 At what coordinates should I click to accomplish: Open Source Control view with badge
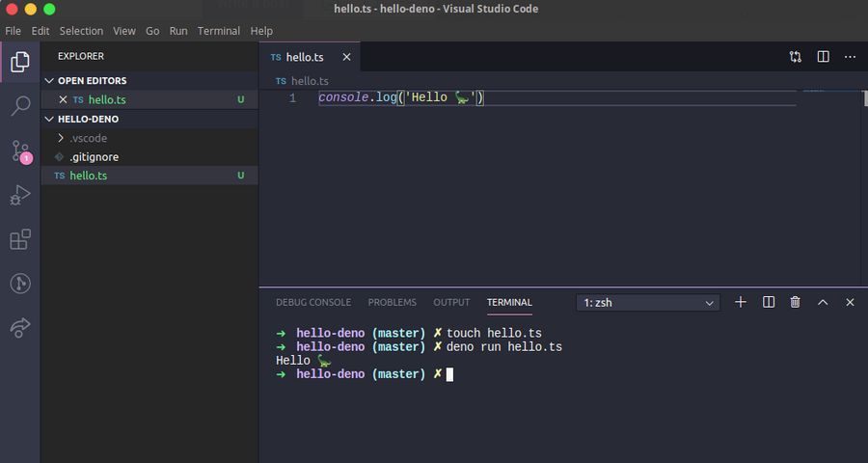tap(20, 150)
